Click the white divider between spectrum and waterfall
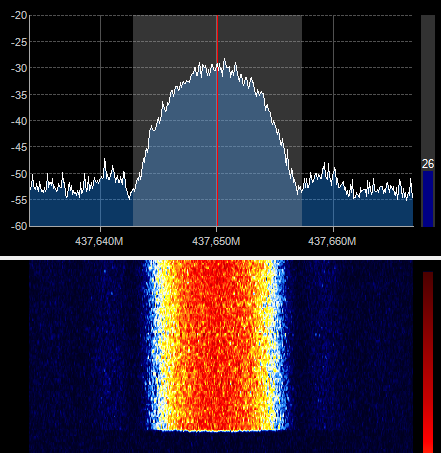 (220, 257)
